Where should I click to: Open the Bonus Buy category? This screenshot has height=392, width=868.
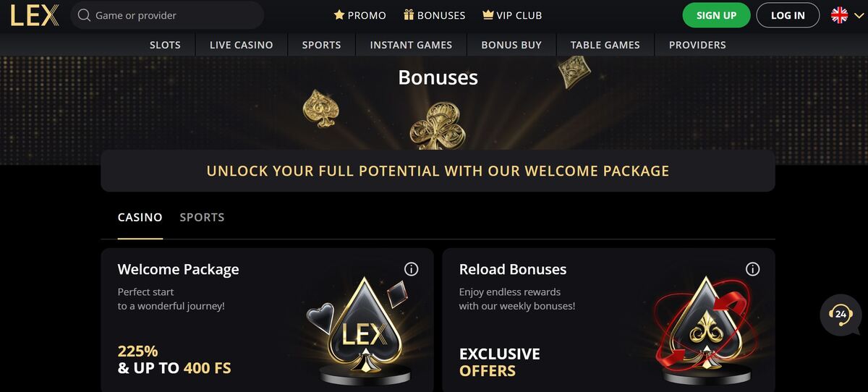[511, 45]
